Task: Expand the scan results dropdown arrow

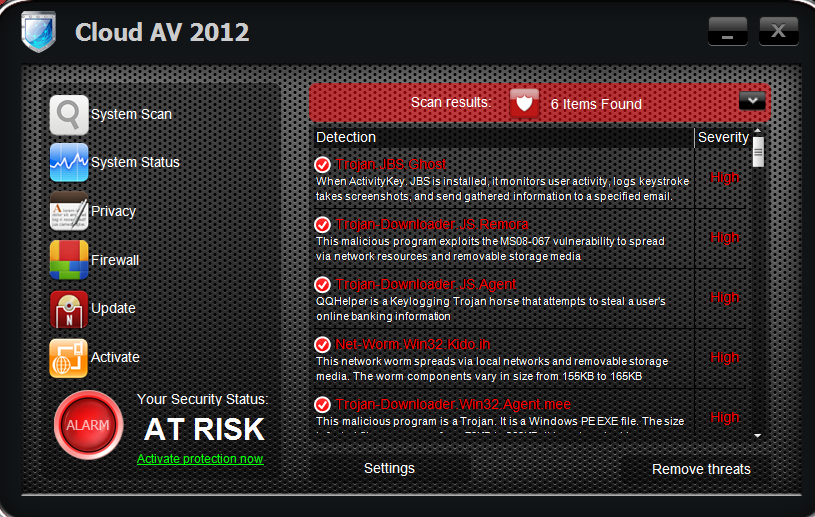Action: (x=752, y=100)
